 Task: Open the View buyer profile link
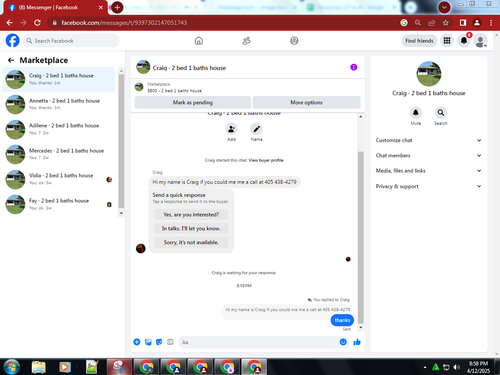click(x=266, y=160)
